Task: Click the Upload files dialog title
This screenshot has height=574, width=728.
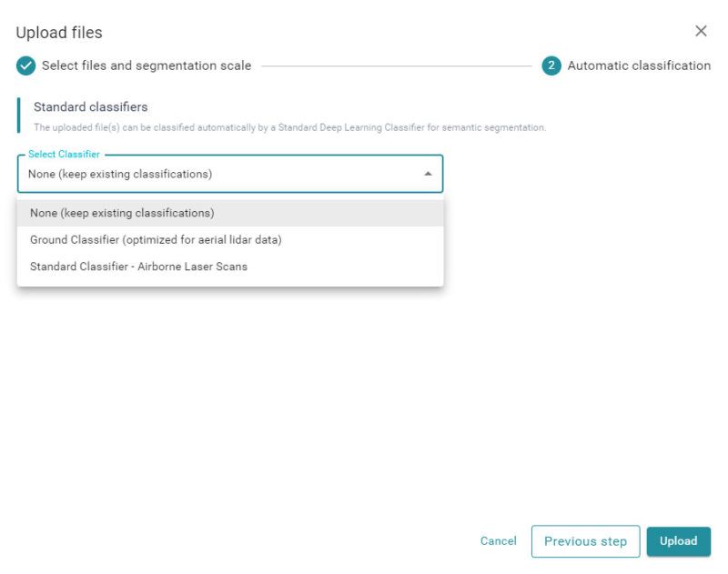Action: [59, 33]
